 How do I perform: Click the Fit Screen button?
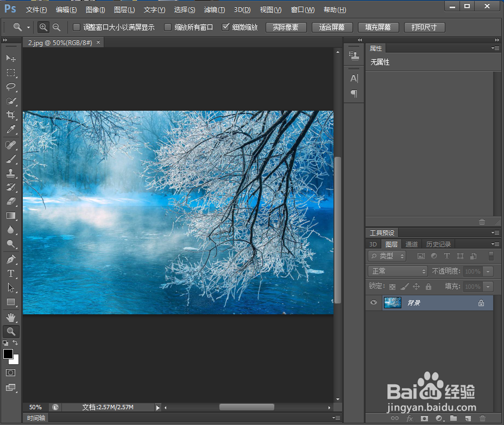click(x=332, y=27)
